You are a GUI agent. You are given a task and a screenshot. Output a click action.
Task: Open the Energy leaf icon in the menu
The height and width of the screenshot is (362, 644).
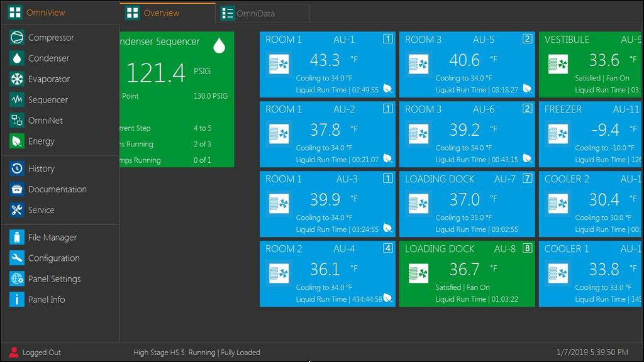point(17,141)
